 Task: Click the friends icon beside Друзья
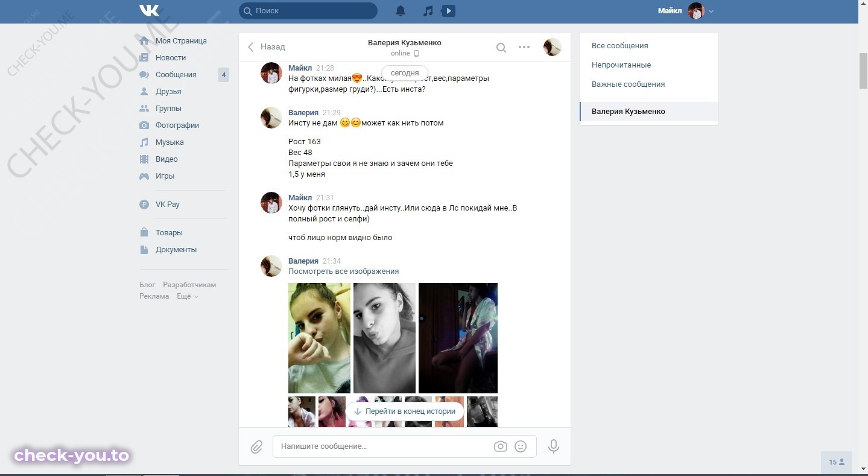pyautogui.click(x=144, y=92)
